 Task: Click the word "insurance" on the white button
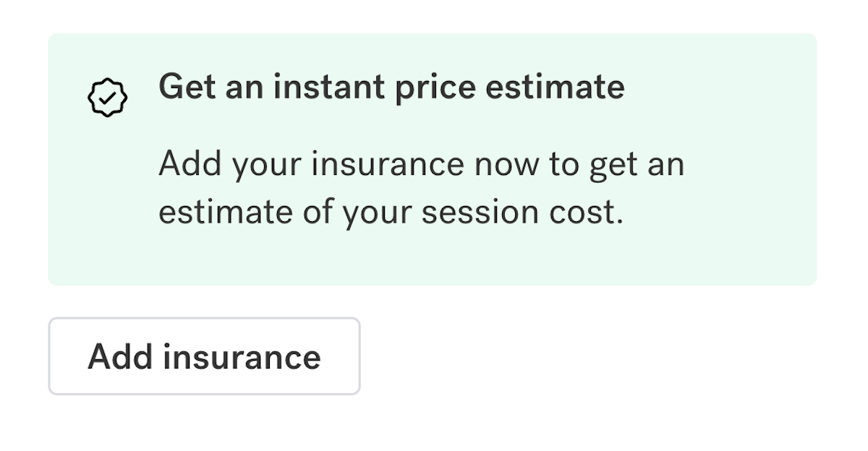(x=242, y=356)
